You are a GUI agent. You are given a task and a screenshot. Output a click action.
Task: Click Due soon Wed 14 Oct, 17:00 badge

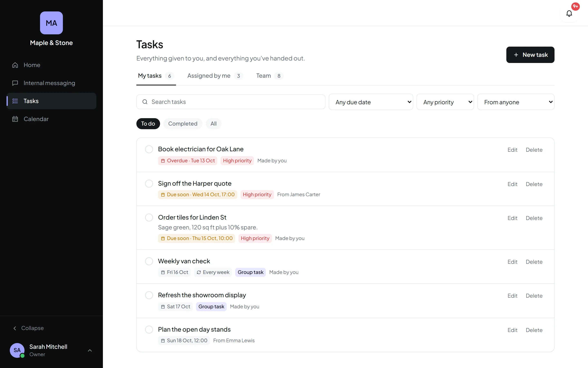(x=198, y=194)
